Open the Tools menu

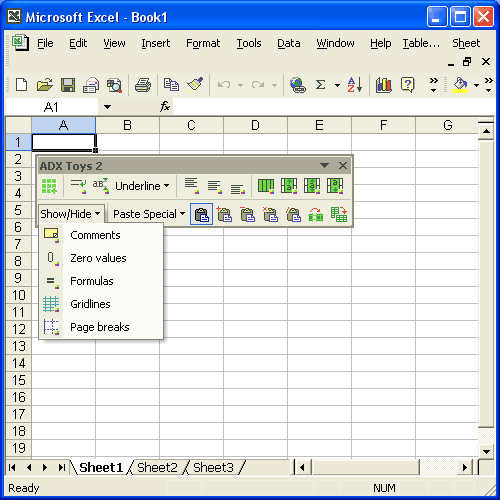point(249,43)
